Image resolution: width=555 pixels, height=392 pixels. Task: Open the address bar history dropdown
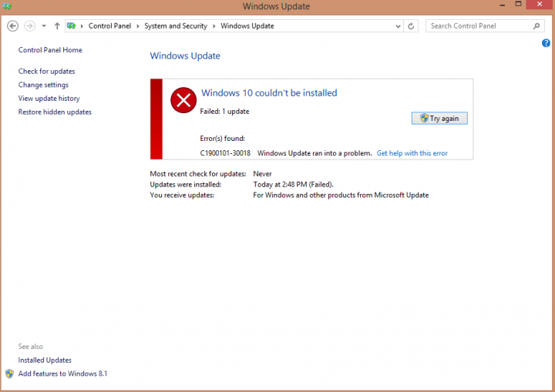pos(399,26)
